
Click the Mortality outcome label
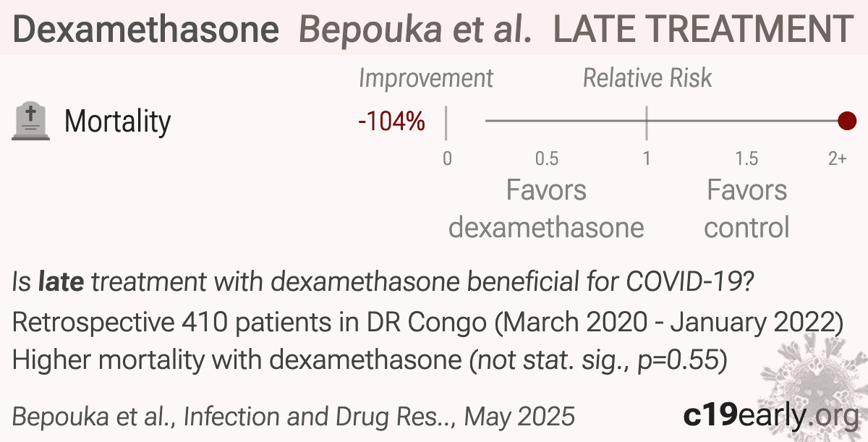point(117,122)
